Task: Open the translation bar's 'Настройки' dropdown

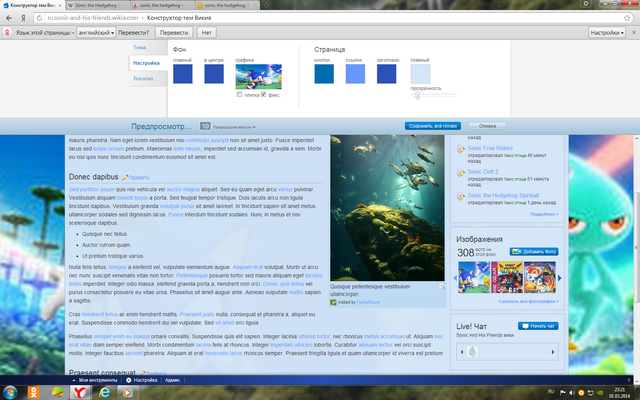Action: [x=607, y=33]
